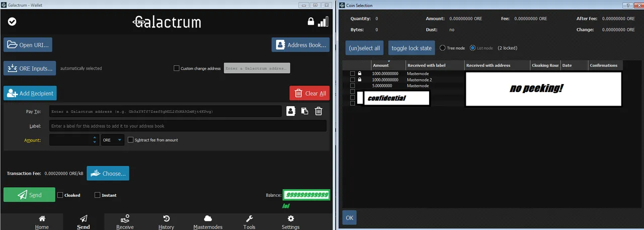Click Add Recipient button
Viewport: 644px width, 230px height.
click(x=30, y=93)
